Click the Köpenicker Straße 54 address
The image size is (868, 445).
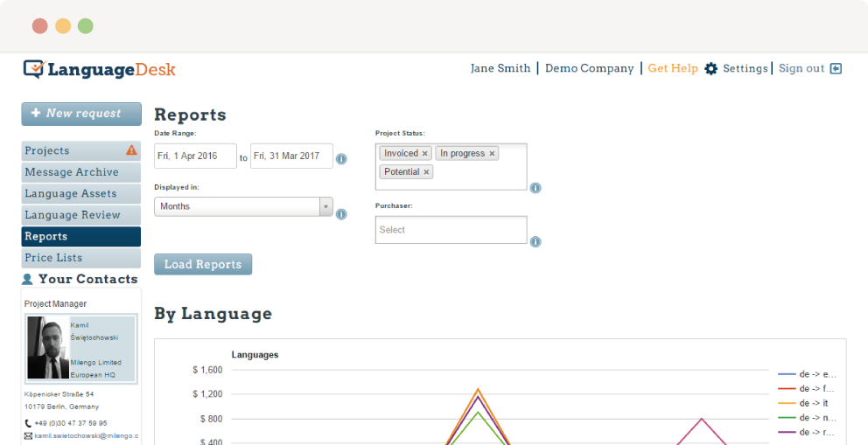coord(59,394)
